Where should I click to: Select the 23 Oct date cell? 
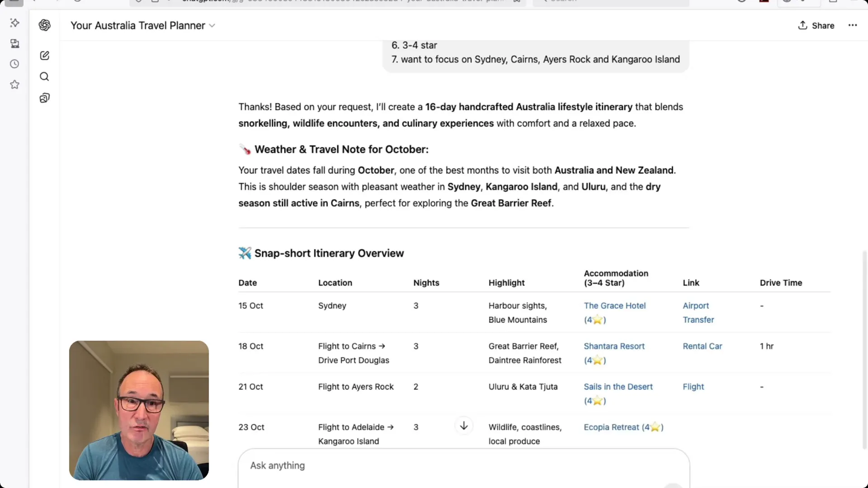pyautogui.click(x=251, y=427)
